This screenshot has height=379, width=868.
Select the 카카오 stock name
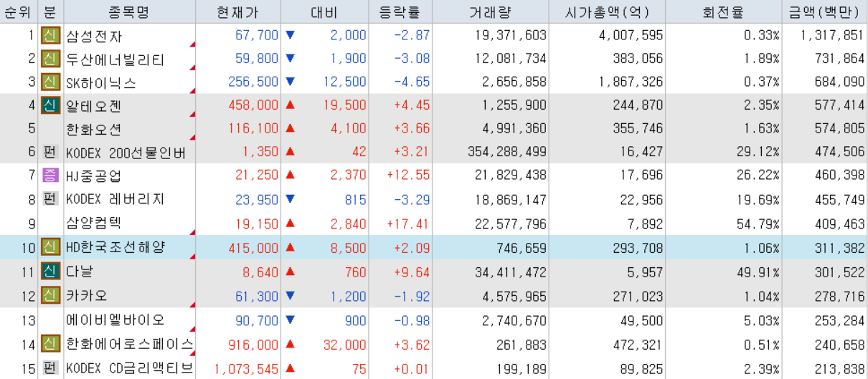point(87,295)
